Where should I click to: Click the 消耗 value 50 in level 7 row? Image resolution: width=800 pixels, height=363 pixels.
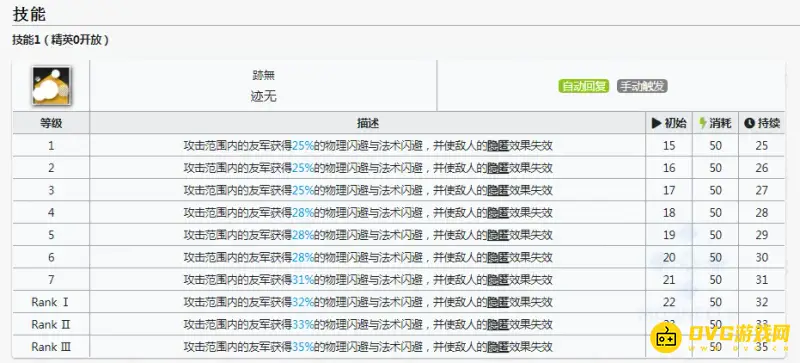715,280
